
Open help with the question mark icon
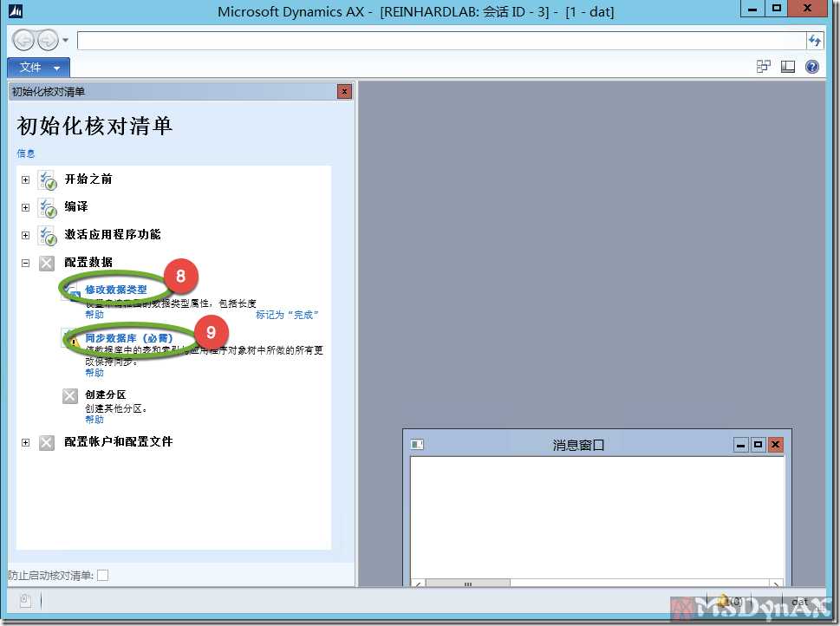click(x=812, y=67)
